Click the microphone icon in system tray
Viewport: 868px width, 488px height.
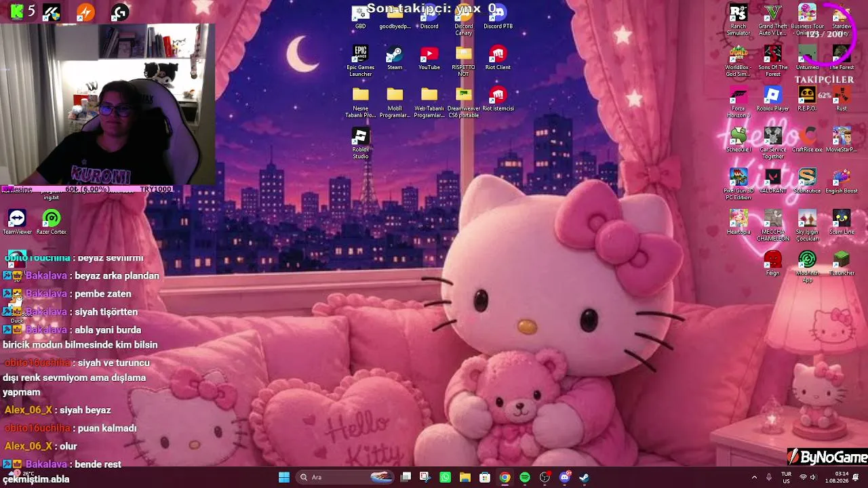[x=769, y=477]
